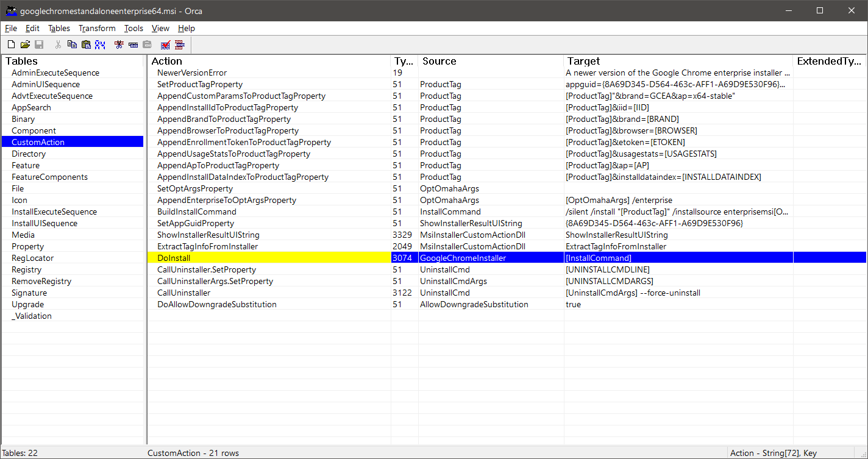Click the red-blue table grid toolbar icon

click(180, 44)
